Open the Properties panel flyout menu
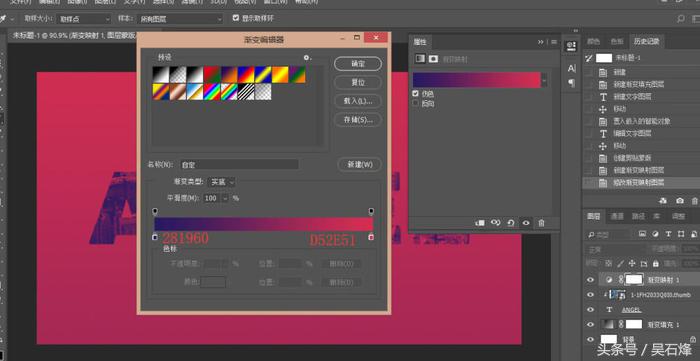Screen dimensions: 700x361 pyautogui.click(x=554, y=42)
